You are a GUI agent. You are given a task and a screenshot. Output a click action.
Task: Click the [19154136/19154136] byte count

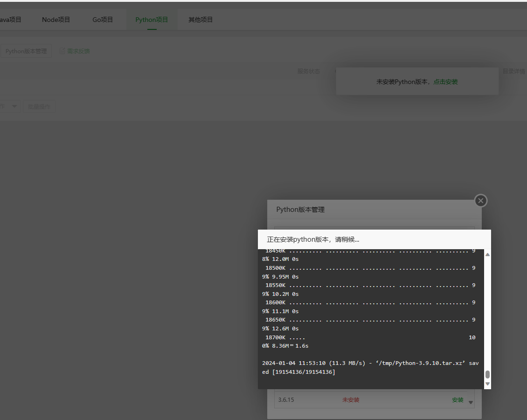coord(304,372)
